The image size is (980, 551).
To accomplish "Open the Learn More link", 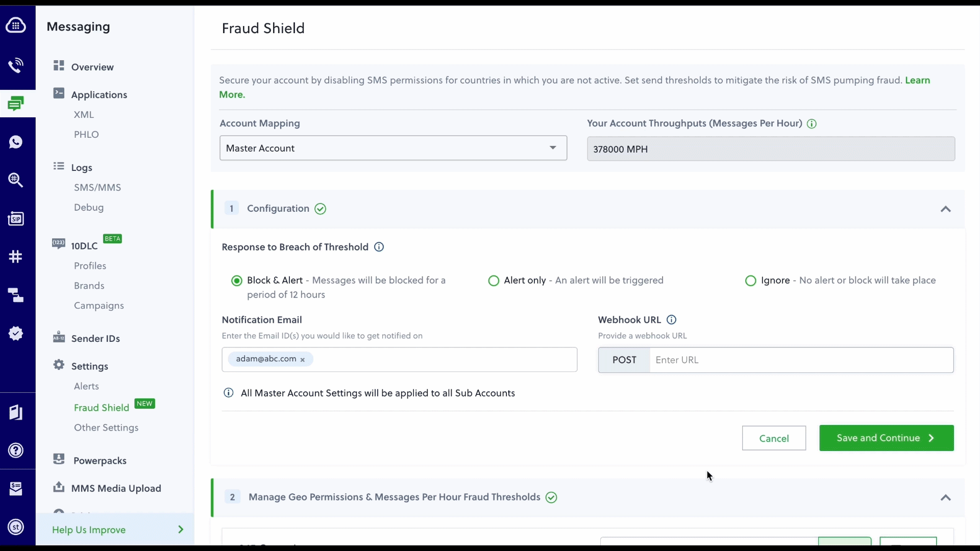I will (x=917, y=80).
